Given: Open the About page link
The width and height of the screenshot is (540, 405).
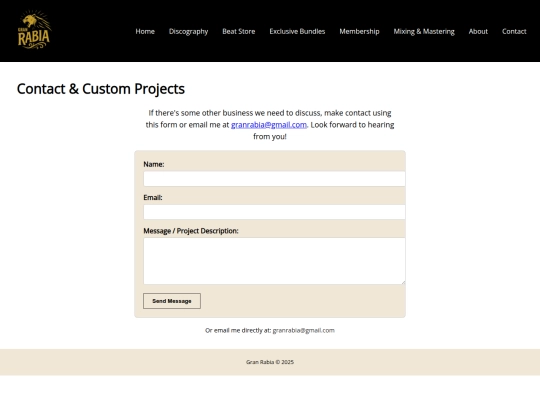Looking at the screenshot, I should pos(478,31).
